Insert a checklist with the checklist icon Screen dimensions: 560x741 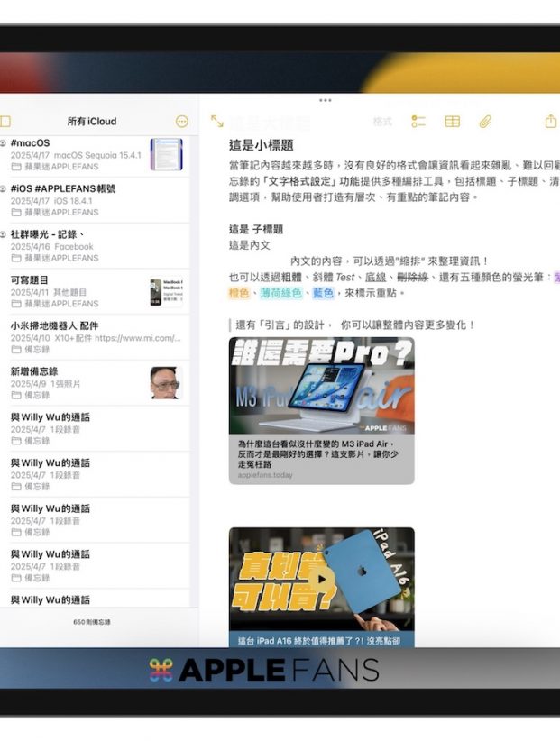point(418,122)
